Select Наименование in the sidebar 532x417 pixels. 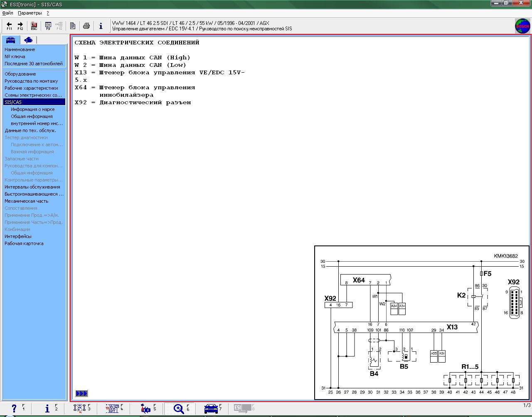point(20,49)
